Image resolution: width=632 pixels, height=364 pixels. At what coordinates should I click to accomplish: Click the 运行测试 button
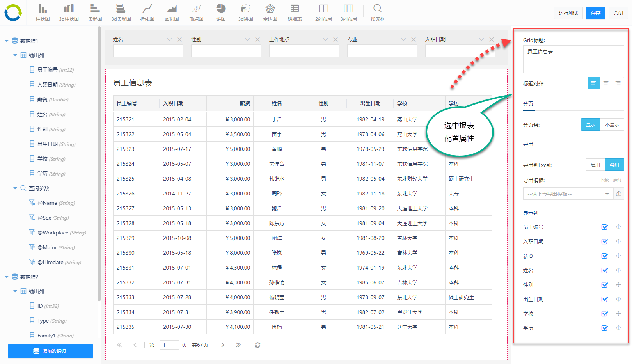(x=568, y=13)
